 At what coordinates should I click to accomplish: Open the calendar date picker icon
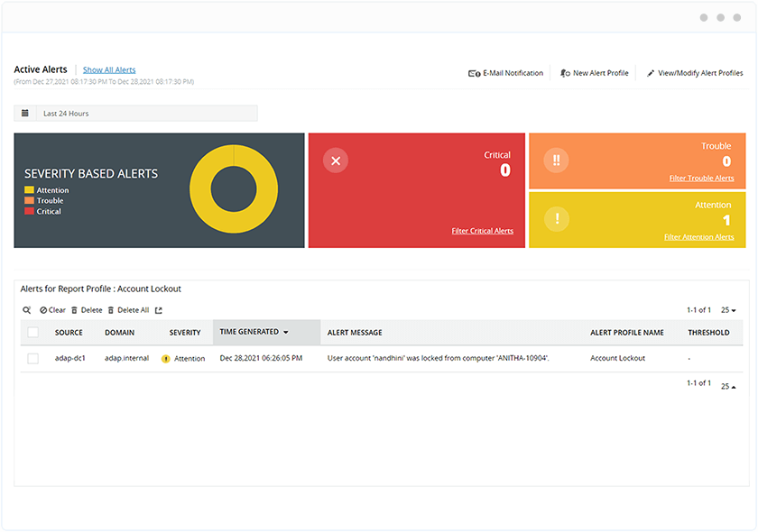pyautogui.click(x=25, y=113)
